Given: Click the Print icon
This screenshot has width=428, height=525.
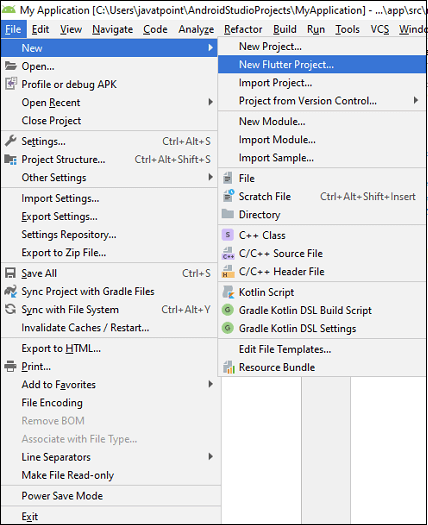Looking at the screenshot, I should [10, 366].
